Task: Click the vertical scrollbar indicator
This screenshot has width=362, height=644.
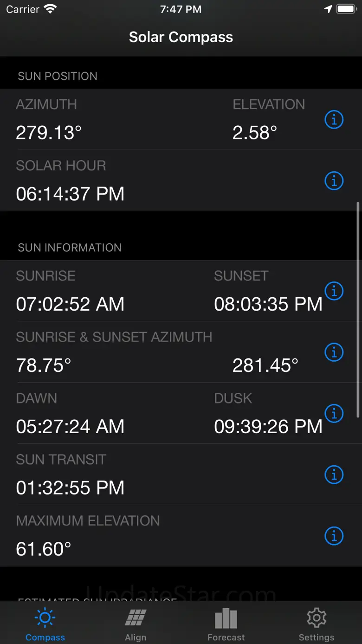Action: pos(358,309)
